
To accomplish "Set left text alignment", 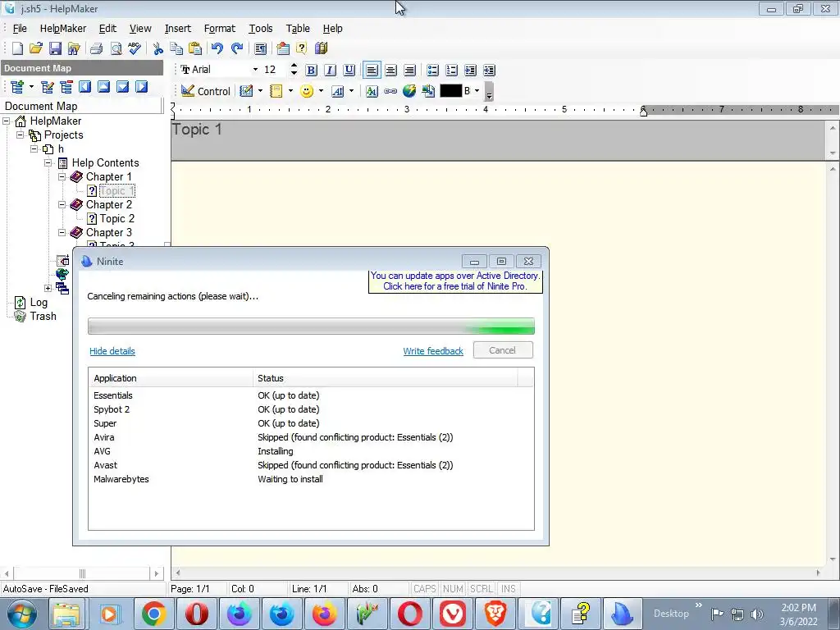I will (372, 71).
